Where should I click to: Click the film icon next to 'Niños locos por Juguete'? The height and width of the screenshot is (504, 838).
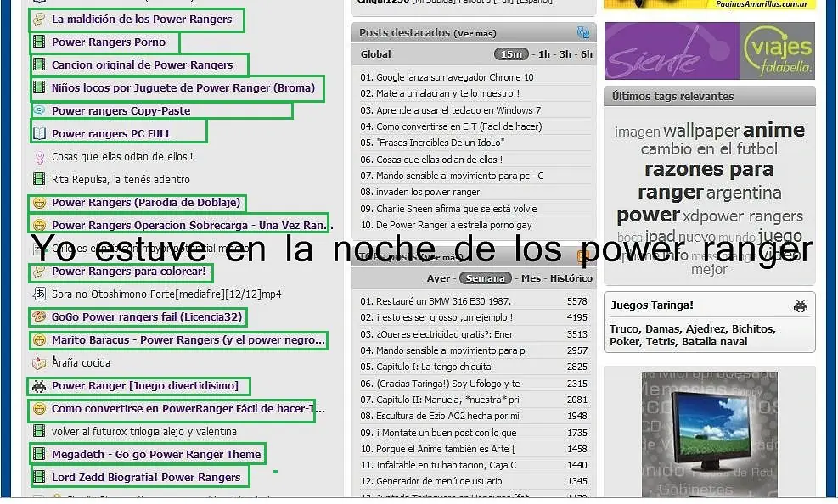pyautogui.click(x=39, y=87)
